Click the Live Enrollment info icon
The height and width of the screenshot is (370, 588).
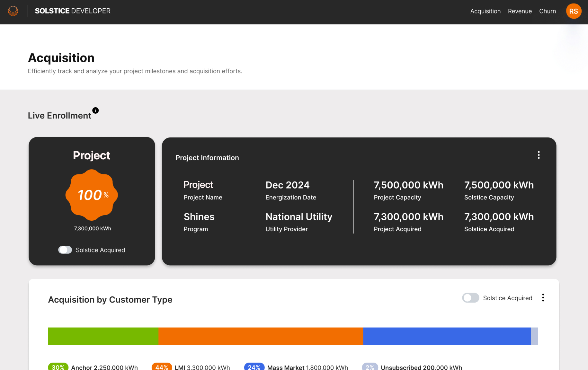(x=95, y=110)
